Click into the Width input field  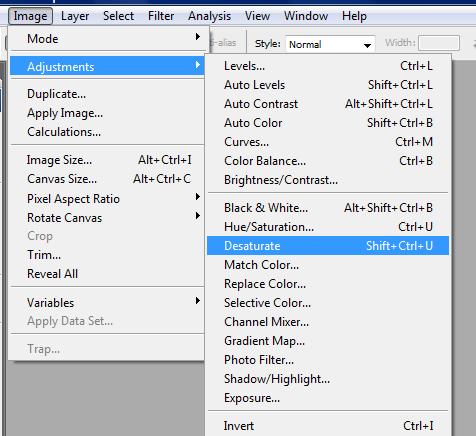[439, 43]
